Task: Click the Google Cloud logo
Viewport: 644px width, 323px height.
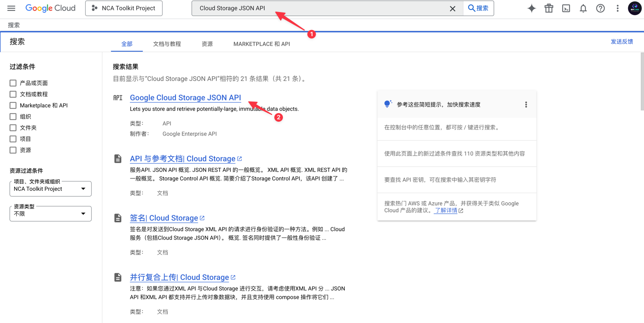Action: pos(50,8)
